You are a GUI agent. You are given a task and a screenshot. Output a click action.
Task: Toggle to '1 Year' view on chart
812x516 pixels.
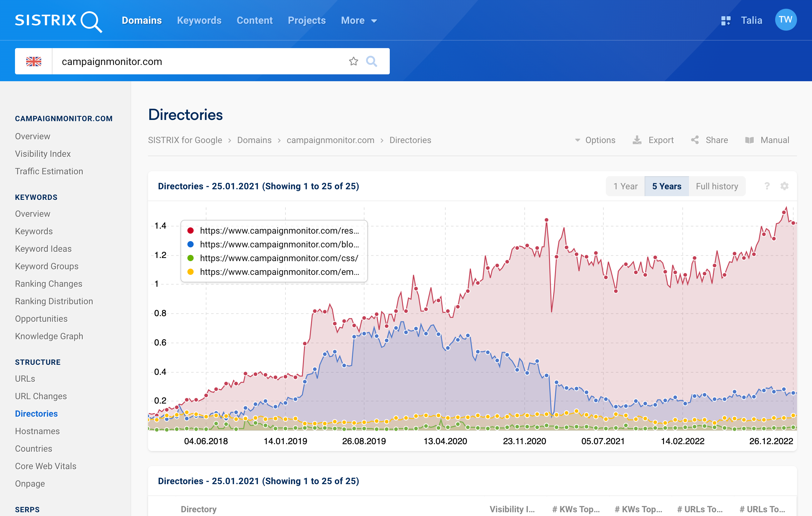(x=625, y=186)
